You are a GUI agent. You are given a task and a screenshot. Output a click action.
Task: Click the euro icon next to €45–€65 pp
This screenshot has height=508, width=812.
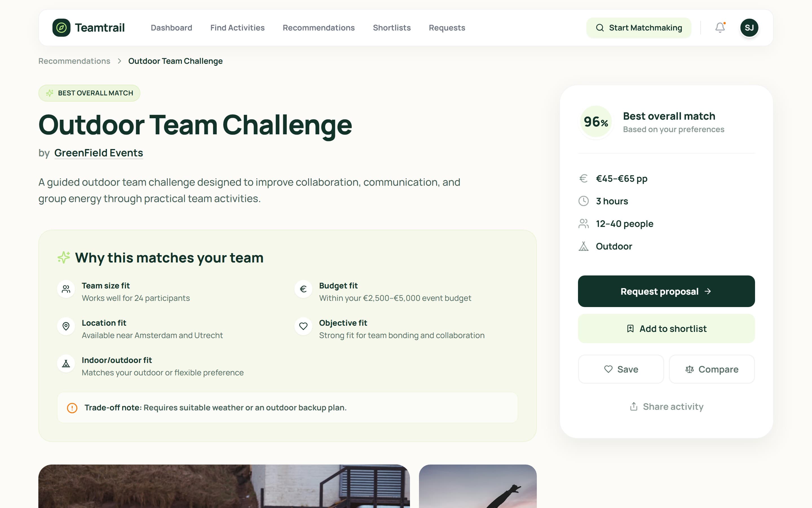[x=584, y=178]
